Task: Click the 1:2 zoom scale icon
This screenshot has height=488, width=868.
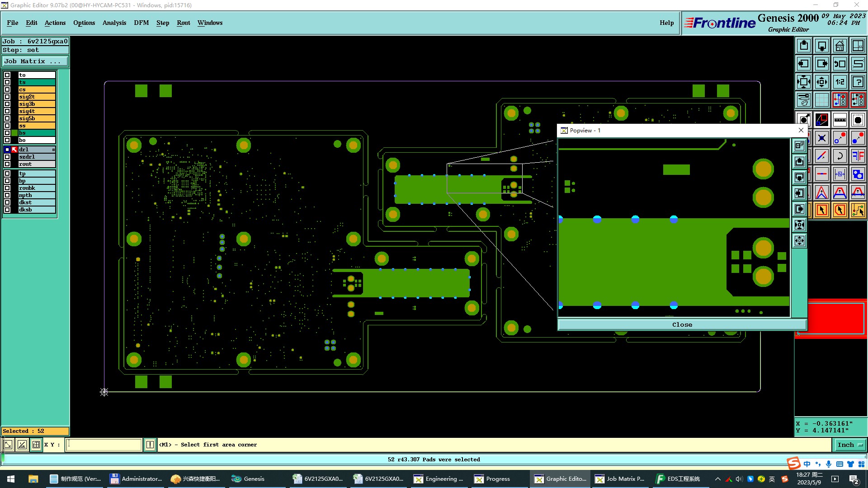Action: point(840,82)
